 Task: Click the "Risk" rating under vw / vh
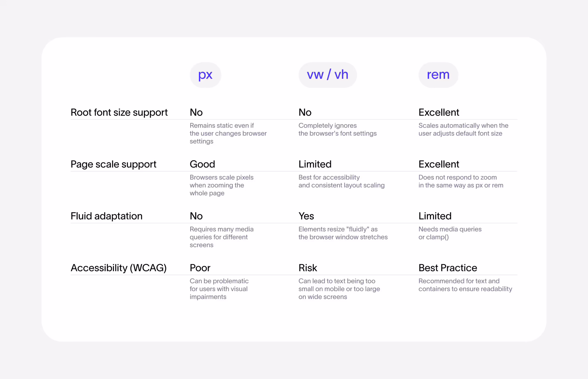click(x=308, y=268)
